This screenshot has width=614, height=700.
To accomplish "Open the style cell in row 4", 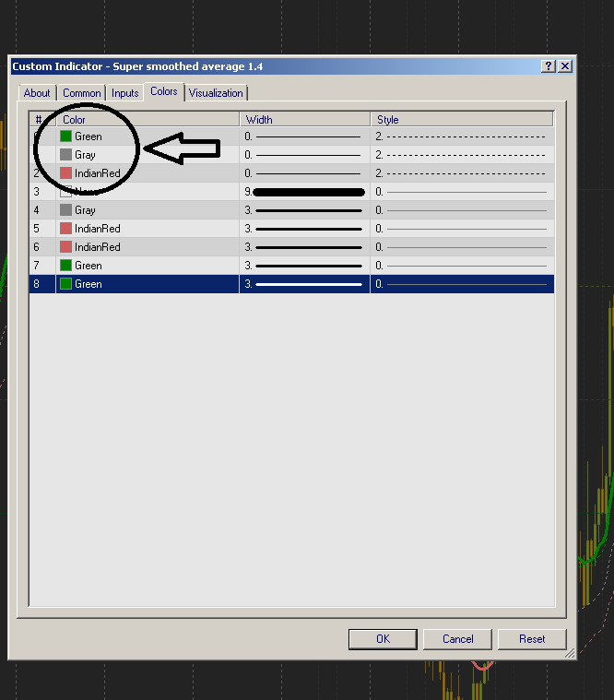I will tap(463, 210).
